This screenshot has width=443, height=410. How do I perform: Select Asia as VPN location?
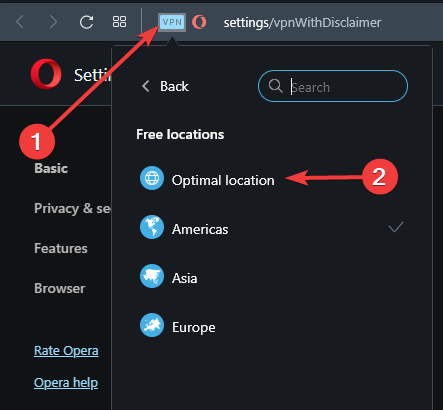(184, 278)
